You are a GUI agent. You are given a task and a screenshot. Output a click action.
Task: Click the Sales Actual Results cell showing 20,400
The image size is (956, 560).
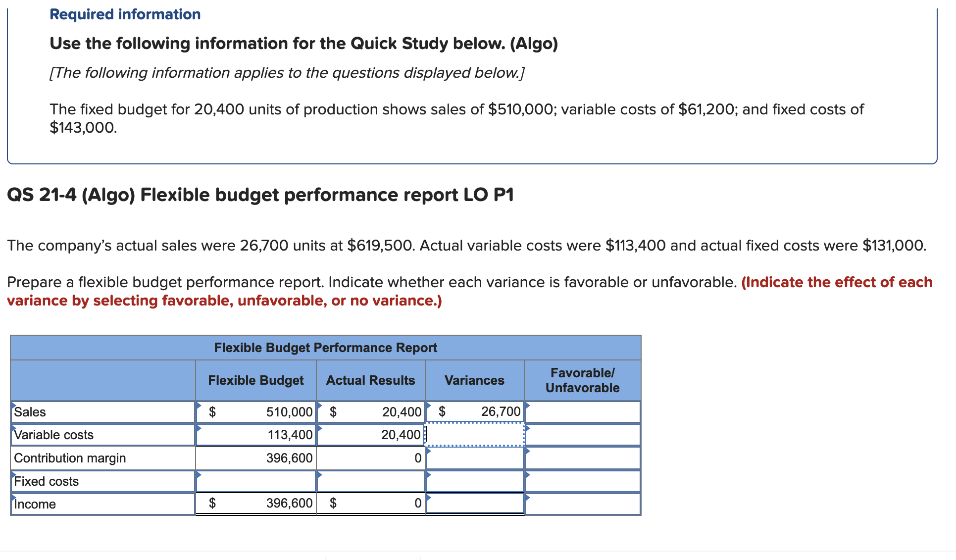pyautogui.click(x=370, y=411)
